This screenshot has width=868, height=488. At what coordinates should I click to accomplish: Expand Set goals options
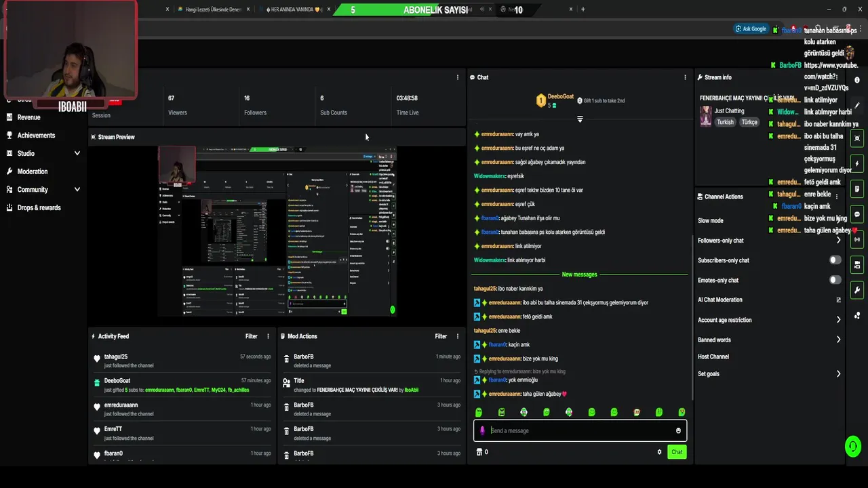838,373
